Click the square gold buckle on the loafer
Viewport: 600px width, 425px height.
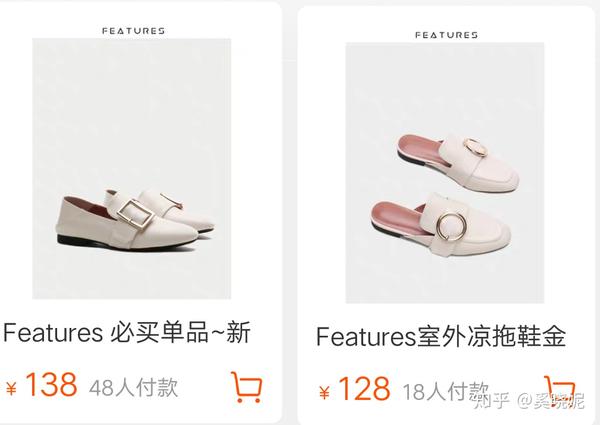point(135,214)
